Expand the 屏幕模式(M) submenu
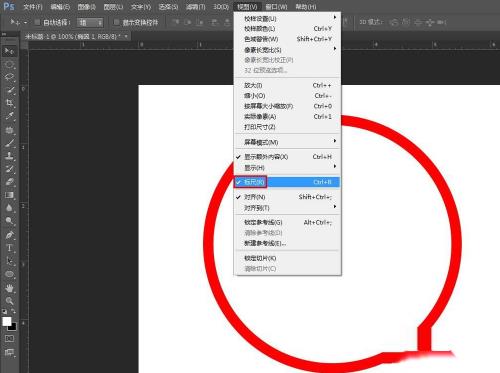The width and height of the screenshot is (500, 373). tap(287, 142)
